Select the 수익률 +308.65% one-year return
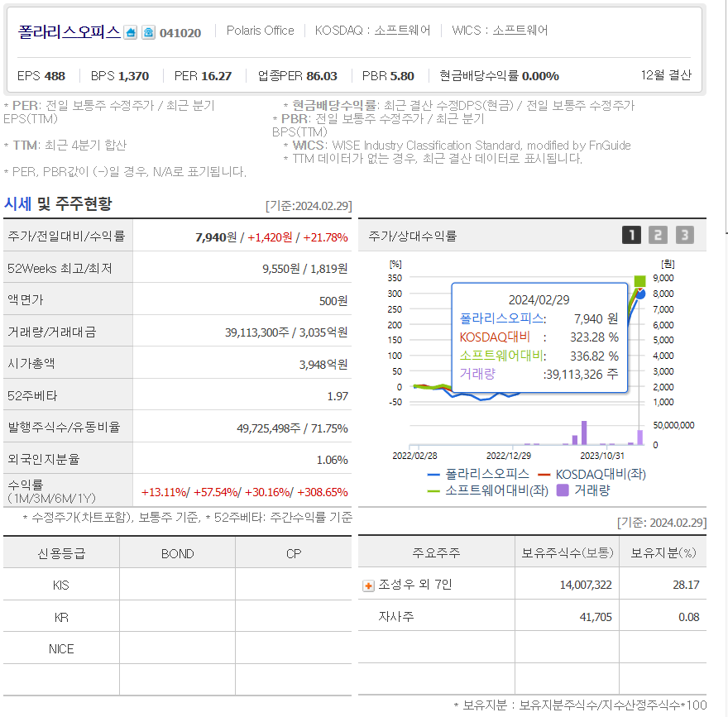This screenshot has width=728, height=717. click(322, 492)
